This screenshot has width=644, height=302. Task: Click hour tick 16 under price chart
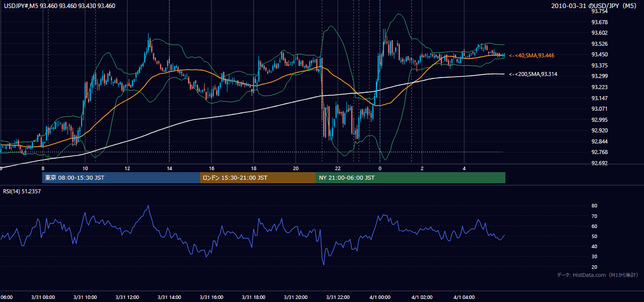tap(212, 168)
